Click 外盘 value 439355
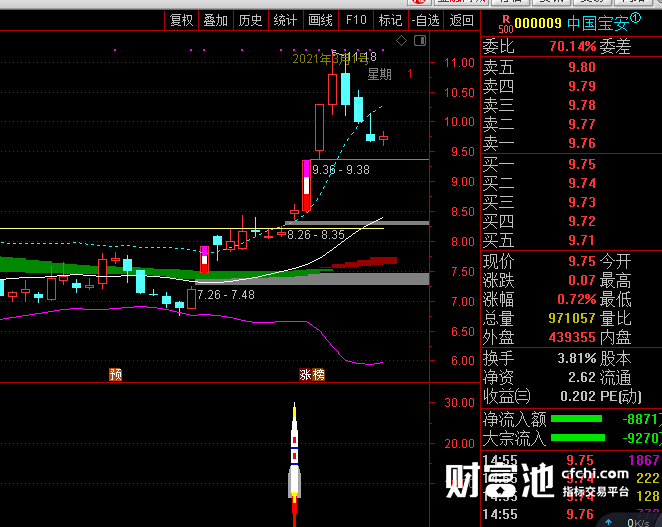This screenshot has height=527, width=662. [572, 337]
